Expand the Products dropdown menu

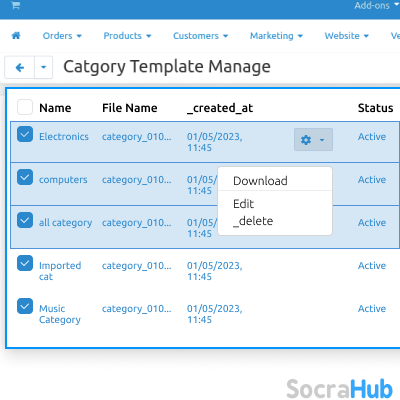(127, 36)
